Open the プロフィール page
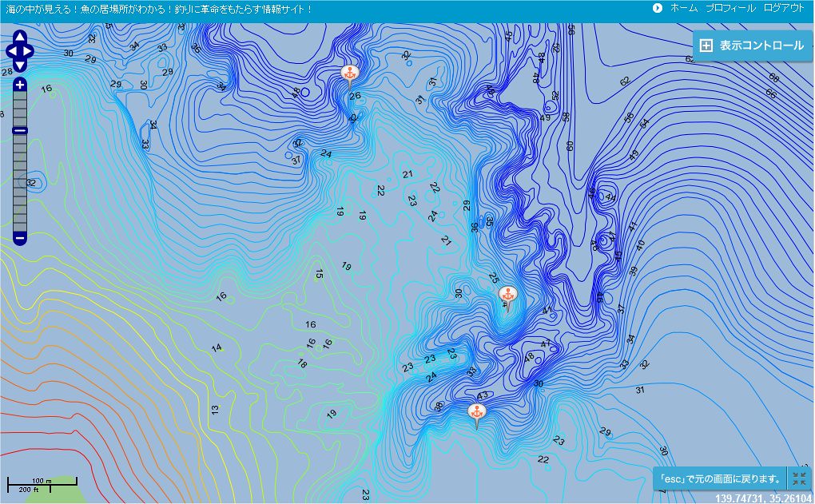This screenshot has height=504, width=815. [x=730, y=8]
